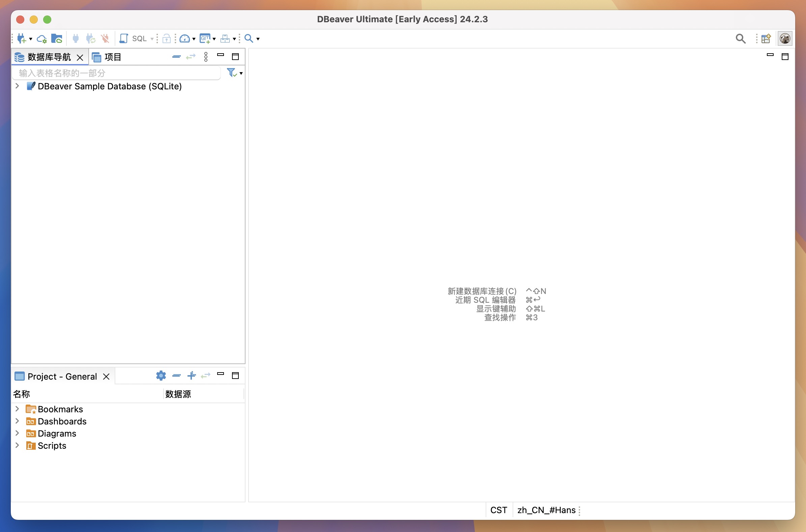Open the navigator view menu (three dots)

click(206, 57)
